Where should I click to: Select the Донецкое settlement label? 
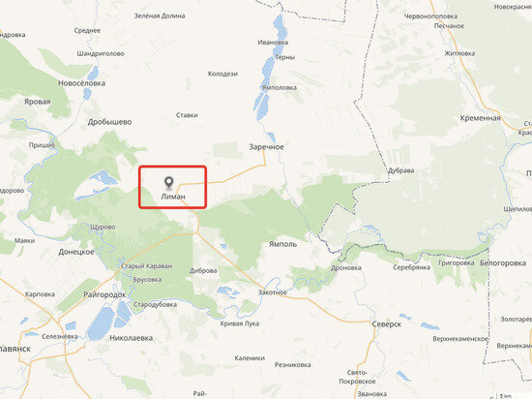tap(76, 252)
